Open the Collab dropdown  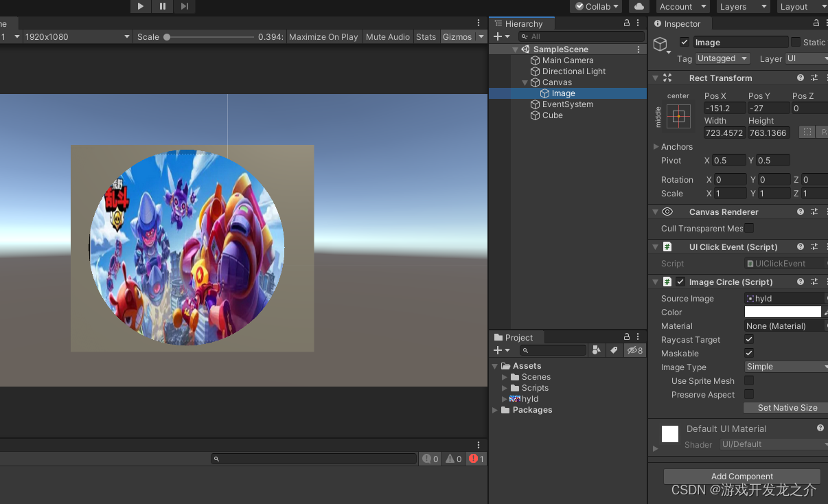[x=596, y=6]
